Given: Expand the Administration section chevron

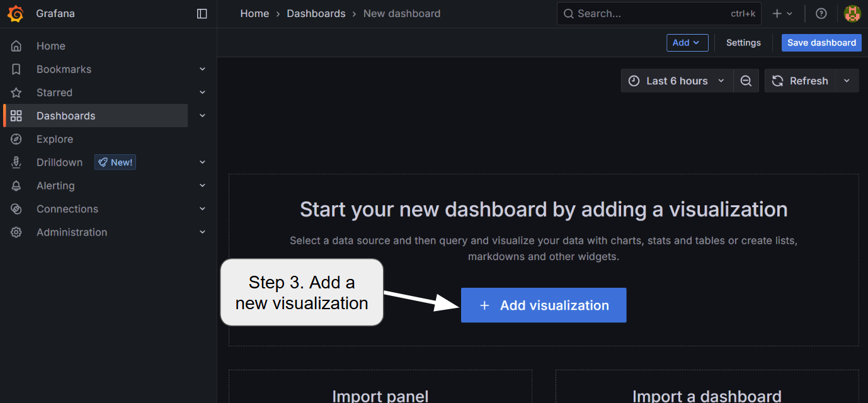Looking at the screenshot, I should 203,232.
